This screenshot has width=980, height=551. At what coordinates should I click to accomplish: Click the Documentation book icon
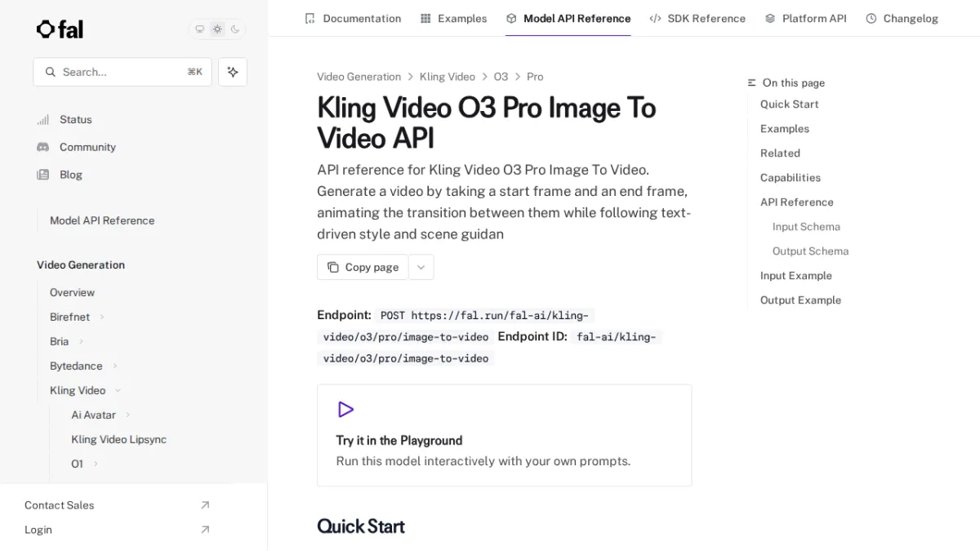coord(310,18)
